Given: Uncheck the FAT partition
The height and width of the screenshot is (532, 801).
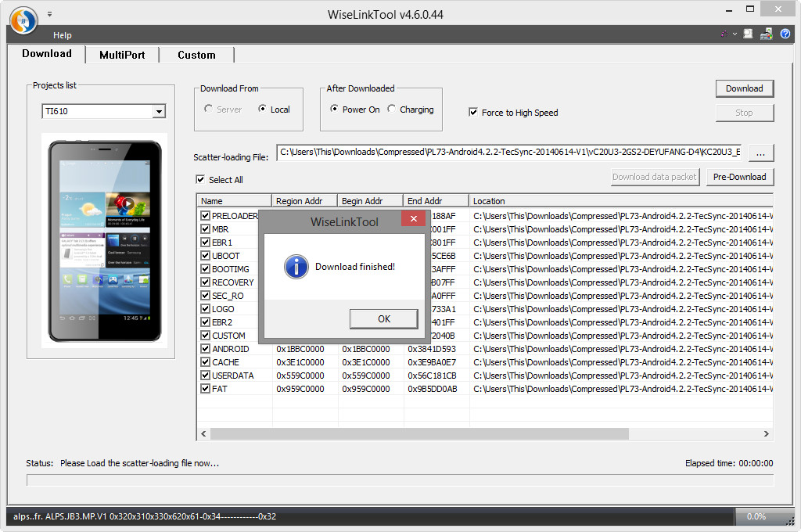Looking at the screenshot, I should pos(206,388).
